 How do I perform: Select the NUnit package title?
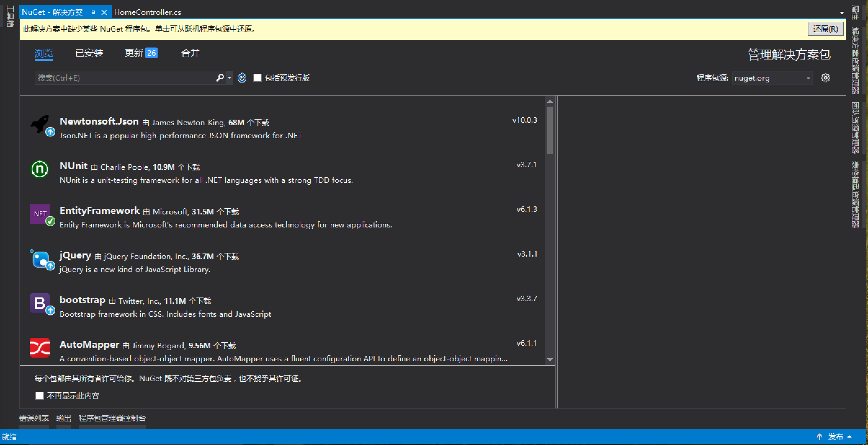point(74,166)
